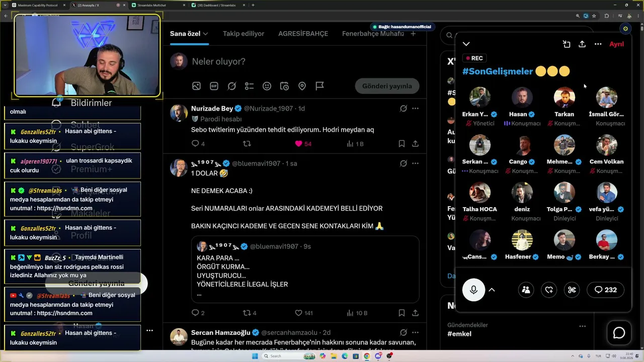Open the Windows Start menu
Viewport: 644px width, 362px height.
coord(255,356)
